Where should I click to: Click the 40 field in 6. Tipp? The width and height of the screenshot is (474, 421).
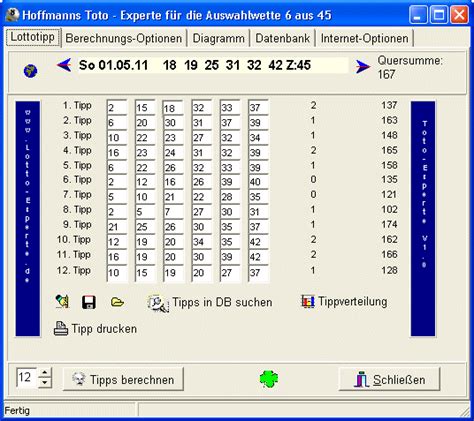[x=258, y=182]
